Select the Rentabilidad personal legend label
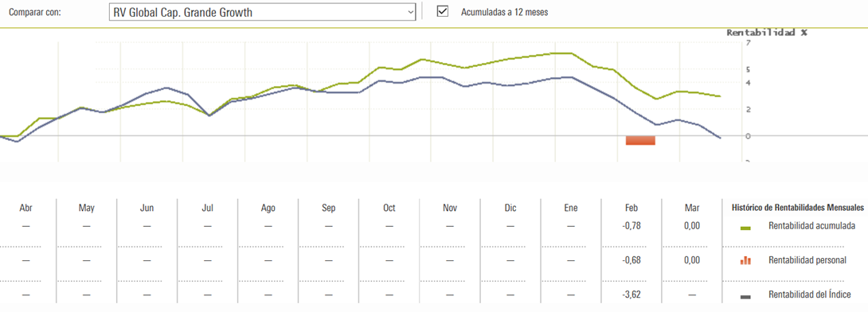This screenshot has width=868, height=312. coord(807,260)
